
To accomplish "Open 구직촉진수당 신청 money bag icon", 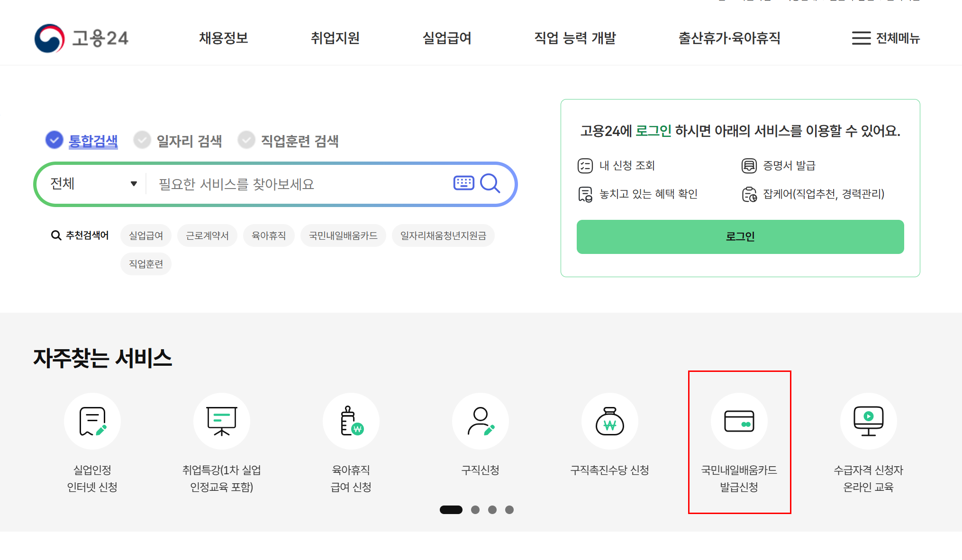I will [610, 421].
